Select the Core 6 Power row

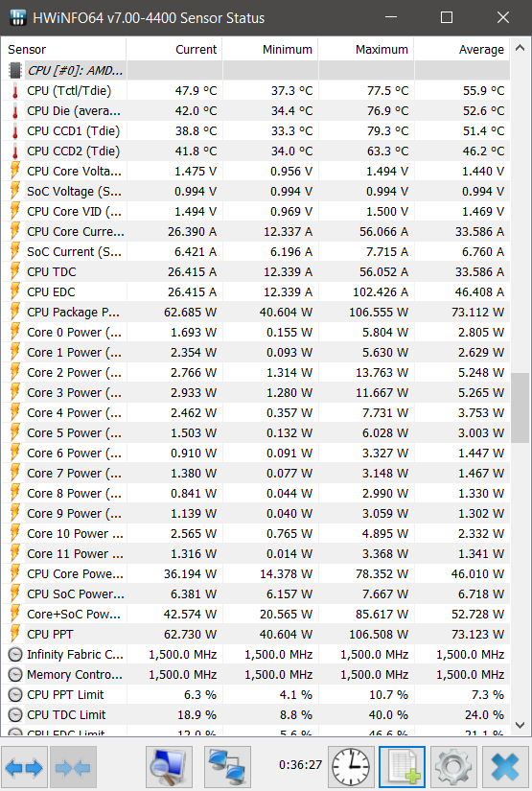coord(256,453)
